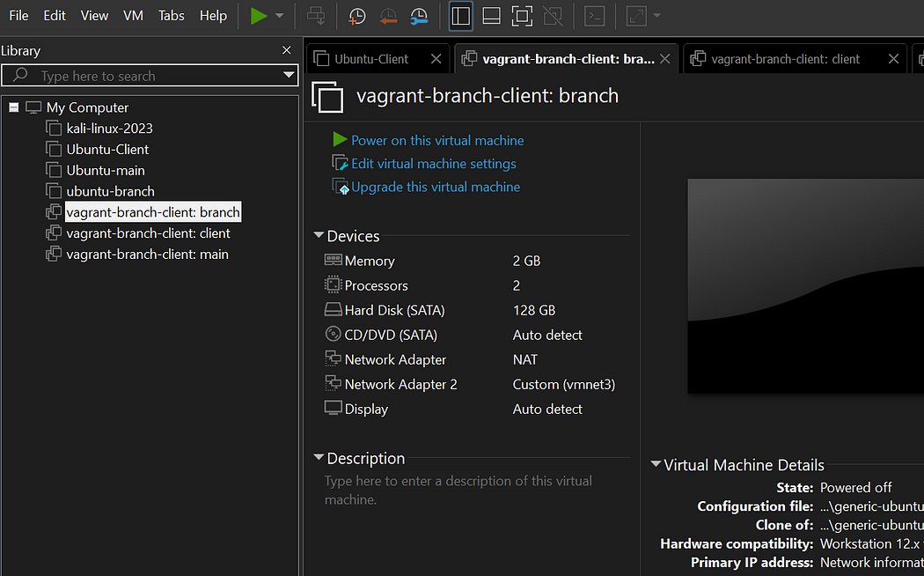Select kali-linux-2023 in the library

click(110, 129)
